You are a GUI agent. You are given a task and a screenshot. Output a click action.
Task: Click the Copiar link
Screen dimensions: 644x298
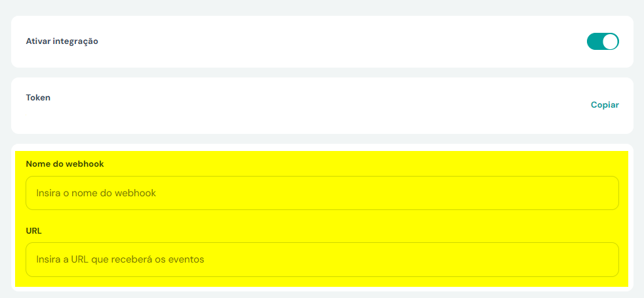pyautogui.click(x=605, y=105)
